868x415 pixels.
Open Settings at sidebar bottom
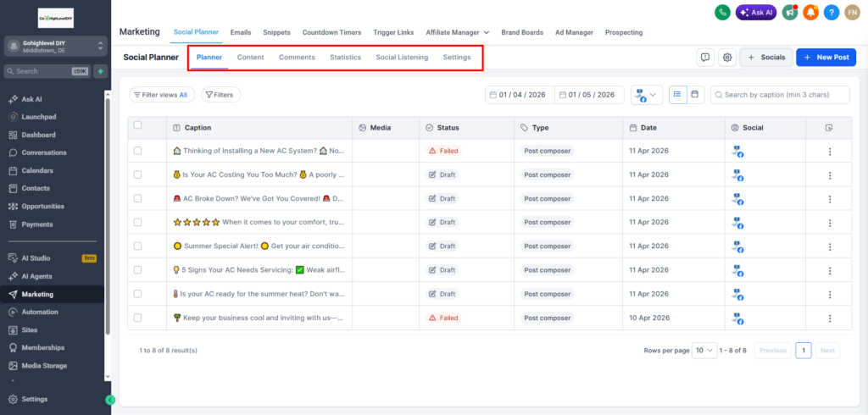point(34,399)
